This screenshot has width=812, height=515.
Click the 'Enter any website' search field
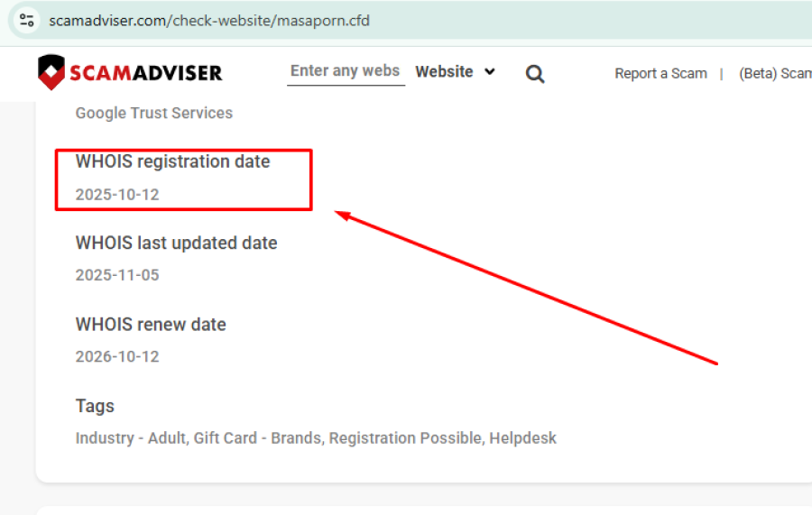[x=346, y=71]
